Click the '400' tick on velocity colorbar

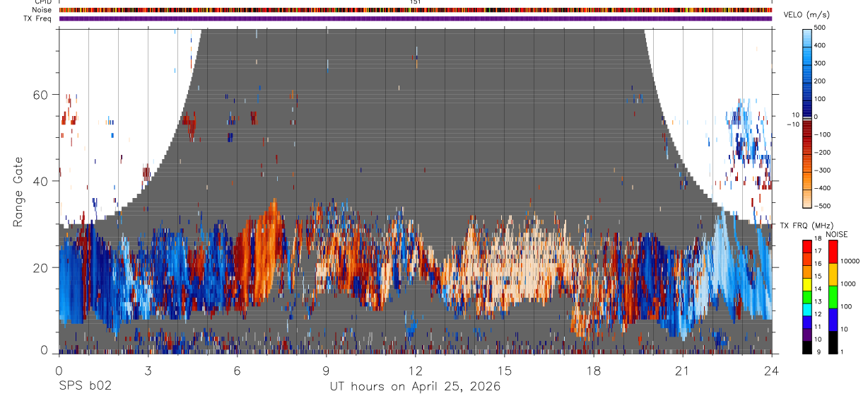[x=821, y=45]
